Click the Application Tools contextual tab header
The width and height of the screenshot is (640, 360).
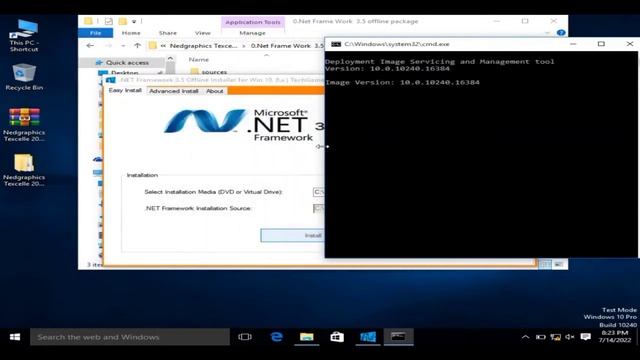pos(253,22)
